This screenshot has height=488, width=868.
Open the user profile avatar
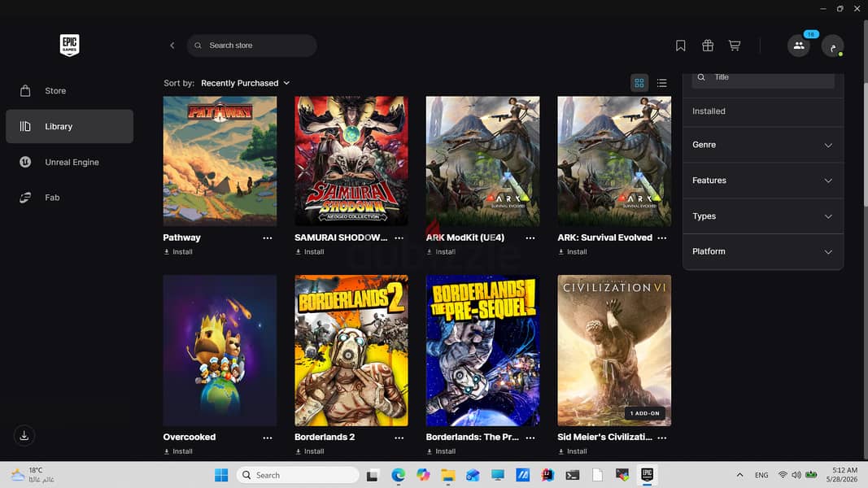pos(832,46)
